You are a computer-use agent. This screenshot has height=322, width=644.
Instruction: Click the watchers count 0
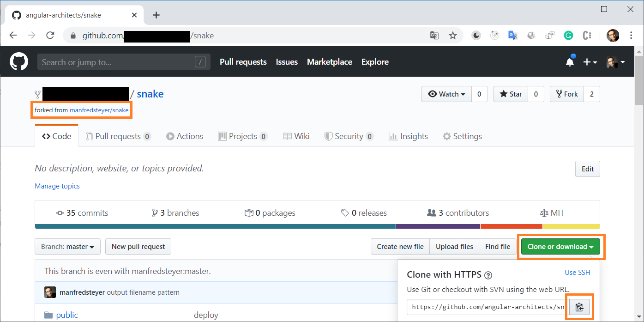(x=479, y=94)
